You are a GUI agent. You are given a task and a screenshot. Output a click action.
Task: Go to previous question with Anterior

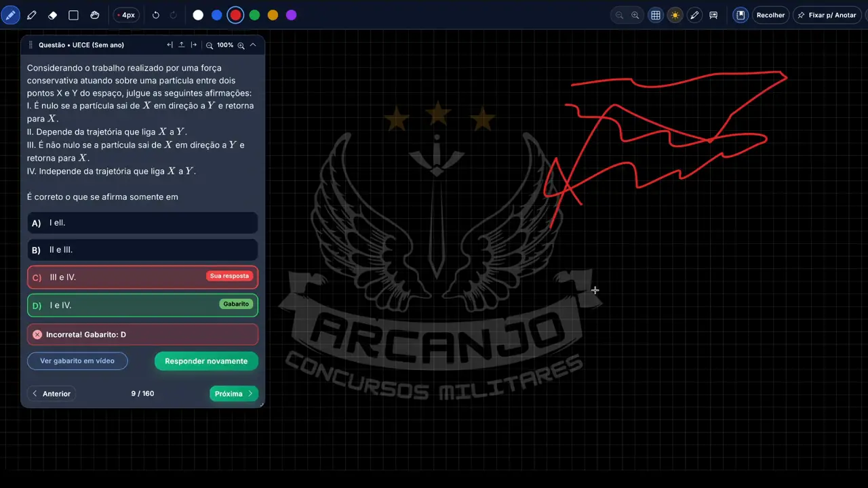(52, 394)
